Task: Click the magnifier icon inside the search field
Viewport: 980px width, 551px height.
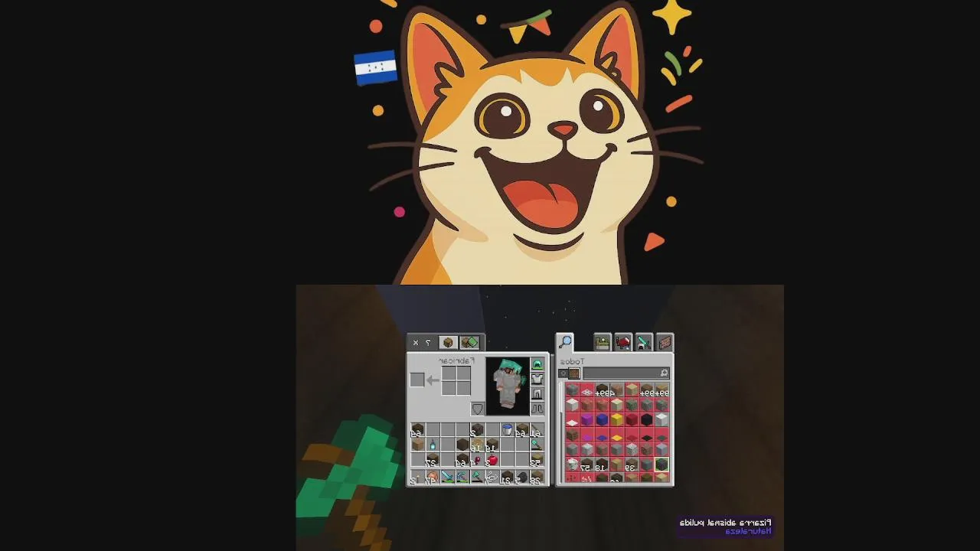Action: click(664, 373)
